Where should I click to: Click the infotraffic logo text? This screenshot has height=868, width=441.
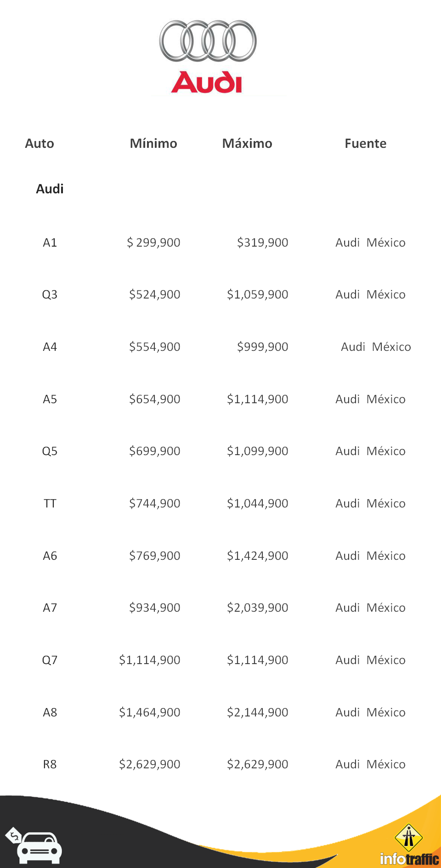coord(409,858)
